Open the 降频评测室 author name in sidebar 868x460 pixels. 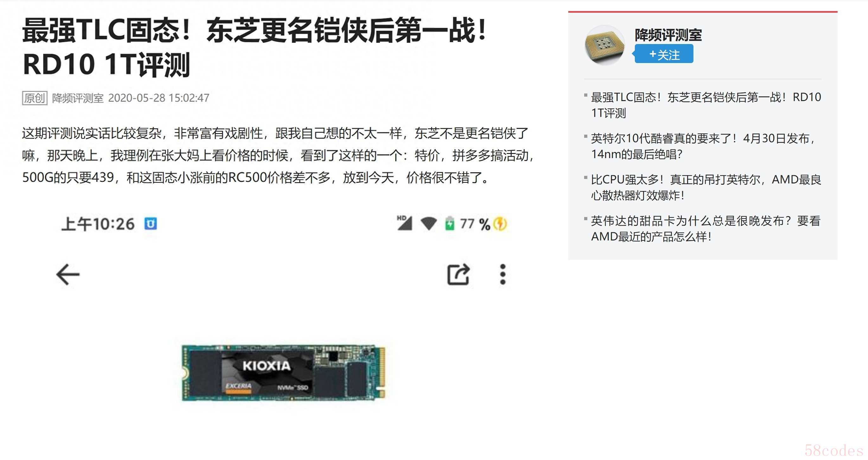point(668,35)
